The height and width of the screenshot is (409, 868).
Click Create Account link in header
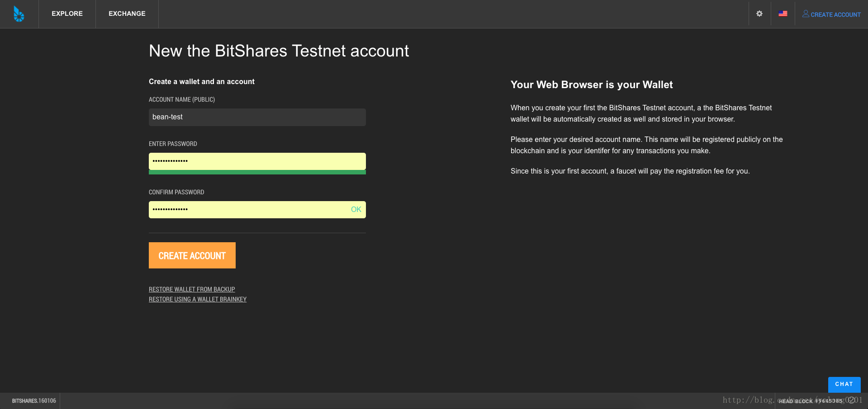pyautogui.click(x=835, y=14)
